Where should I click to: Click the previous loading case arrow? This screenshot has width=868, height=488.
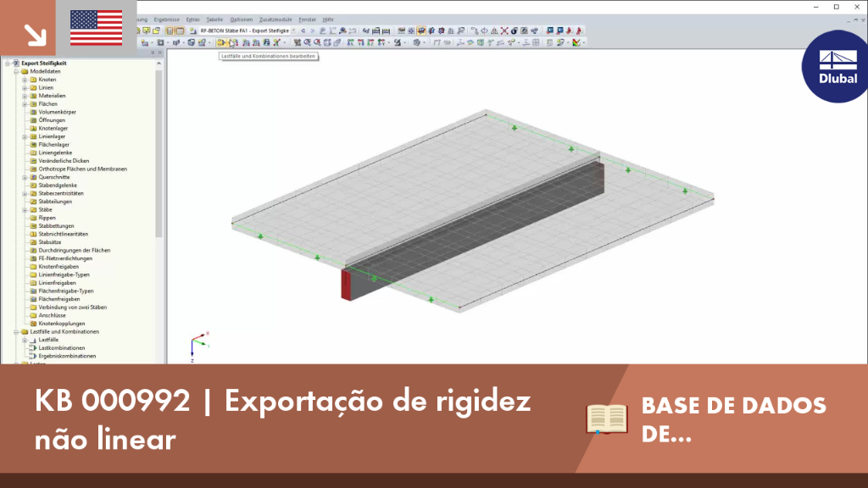coord(303,31)
